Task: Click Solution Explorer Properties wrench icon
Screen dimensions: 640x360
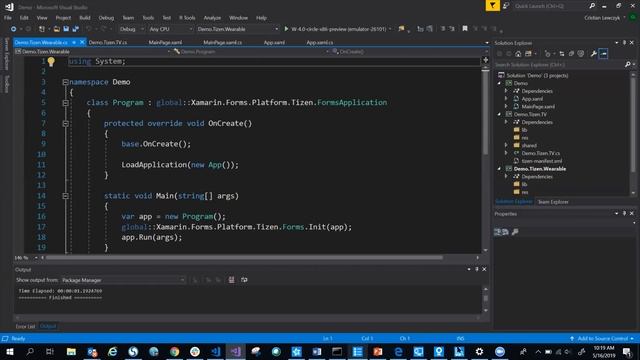Action: coord(593,54)
